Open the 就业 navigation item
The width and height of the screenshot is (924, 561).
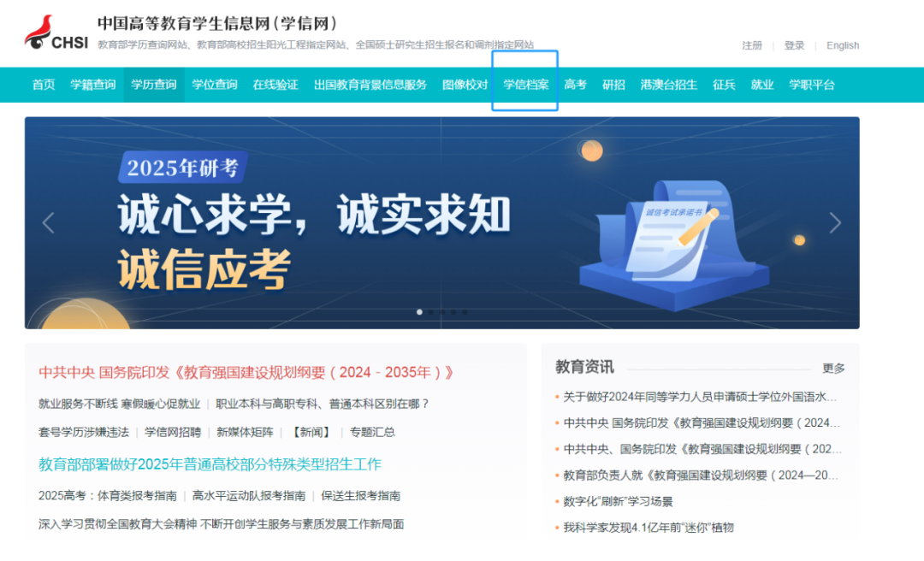point(762,85)
